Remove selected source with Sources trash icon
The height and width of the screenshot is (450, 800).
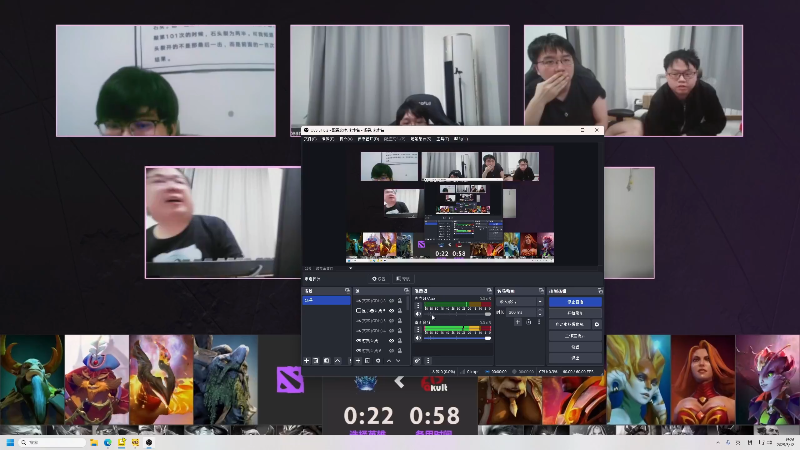tap(367, 361)
